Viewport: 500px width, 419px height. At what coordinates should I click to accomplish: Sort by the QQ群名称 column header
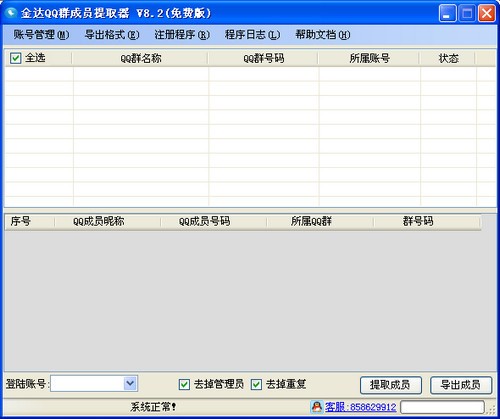point(140,58)
